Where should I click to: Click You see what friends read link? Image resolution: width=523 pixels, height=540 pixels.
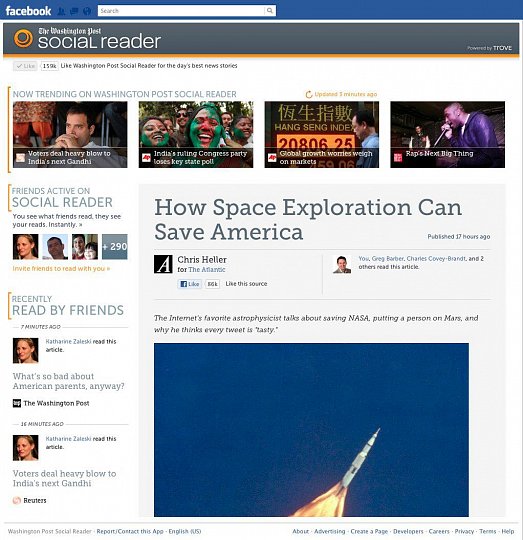pos(67,220)
